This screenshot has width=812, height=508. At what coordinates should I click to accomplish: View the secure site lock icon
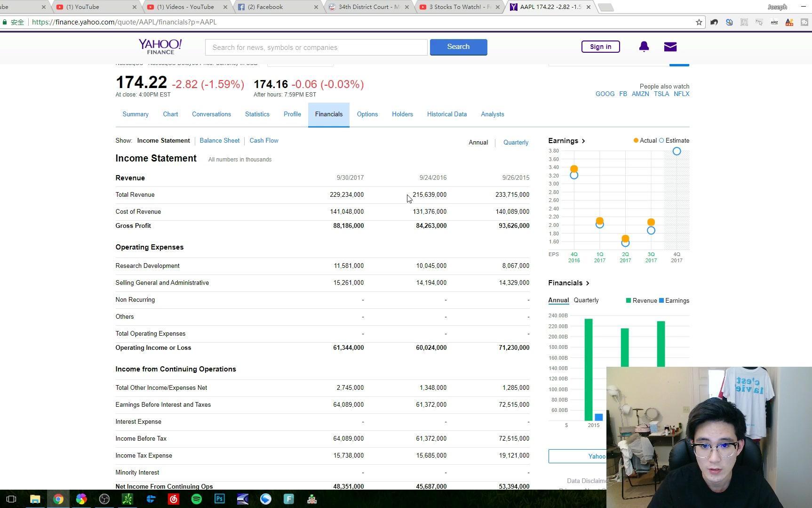pos(5,22)
